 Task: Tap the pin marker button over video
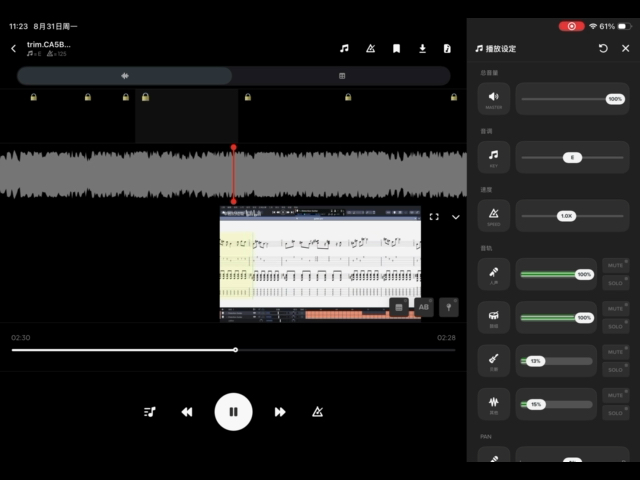tap(449, 307)
